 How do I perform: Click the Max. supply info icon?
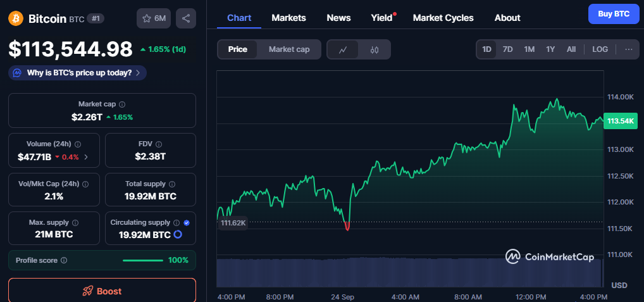[x=75, y=223]
